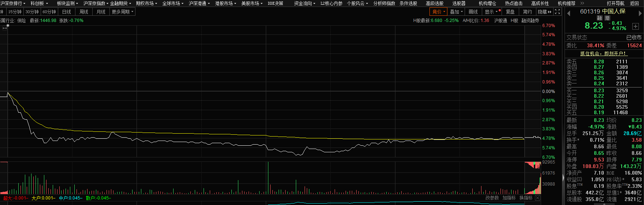Click the horizontal stretch arrow icon on chart
Viewport: 644px width, 205px height.
(x=5, y=28)
